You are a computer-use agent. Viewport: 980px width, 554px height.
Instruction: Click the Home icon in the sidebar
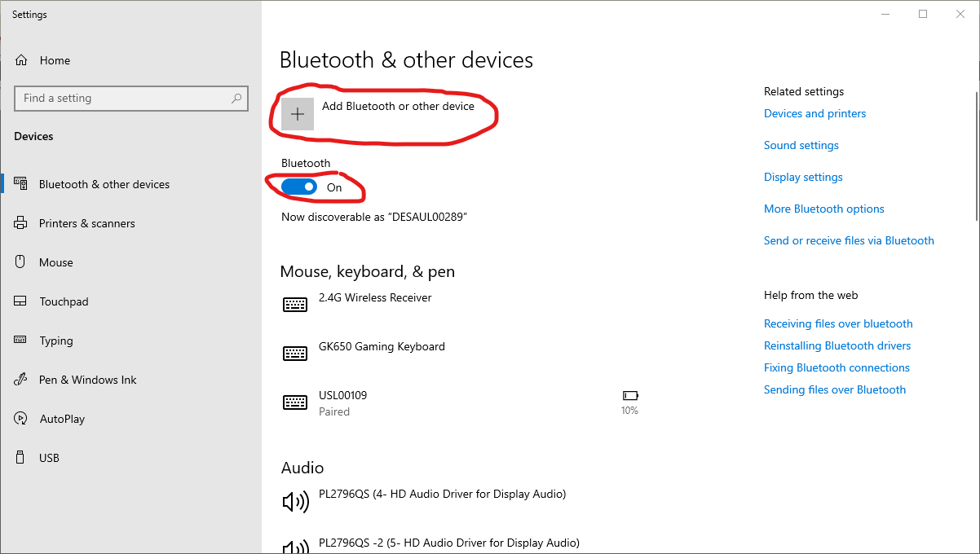[x=22, y=60]
